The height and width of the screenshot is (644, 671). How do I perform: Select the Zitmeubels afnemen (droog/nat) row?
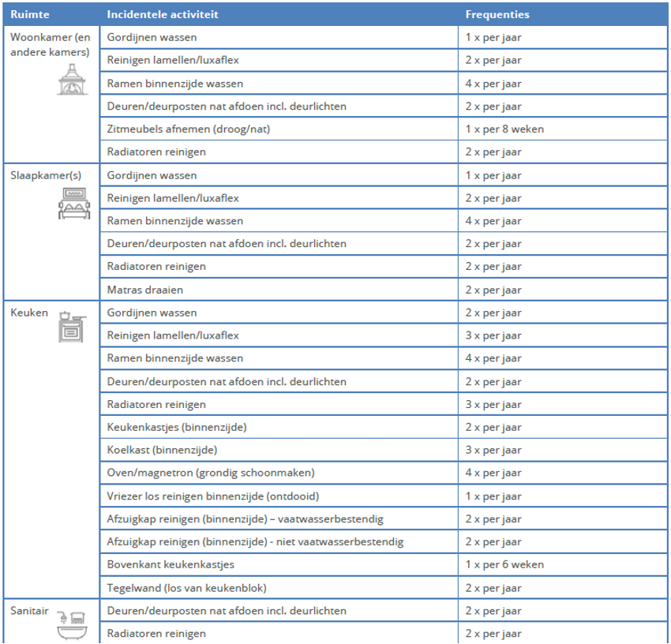pos(182,129)
